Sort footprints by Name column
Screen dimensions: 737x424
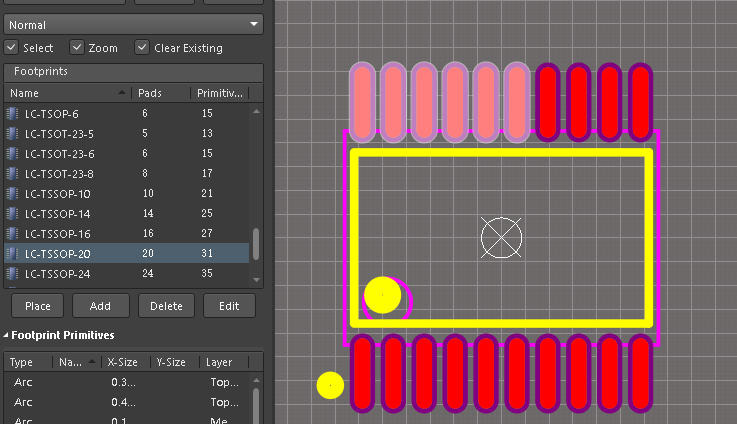click(x=68, y=93)
